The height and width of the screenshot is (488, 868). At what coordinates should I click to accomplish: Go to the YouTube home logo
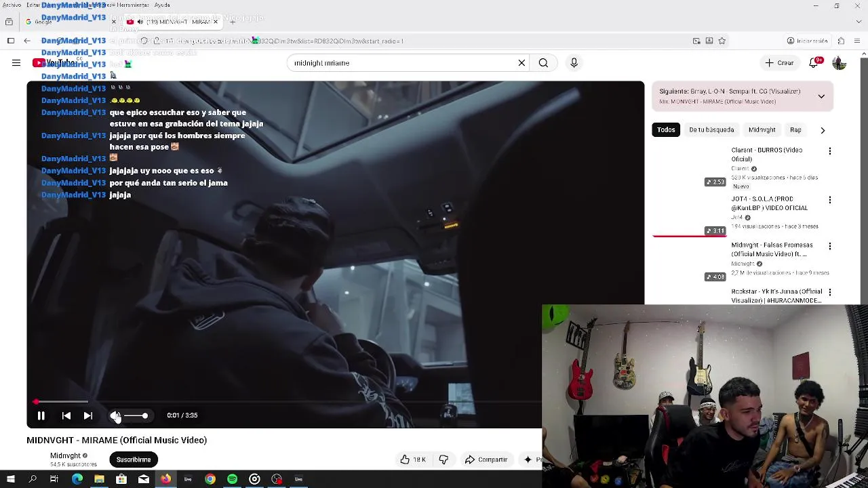pyautogui.click(x=54, y=63)
